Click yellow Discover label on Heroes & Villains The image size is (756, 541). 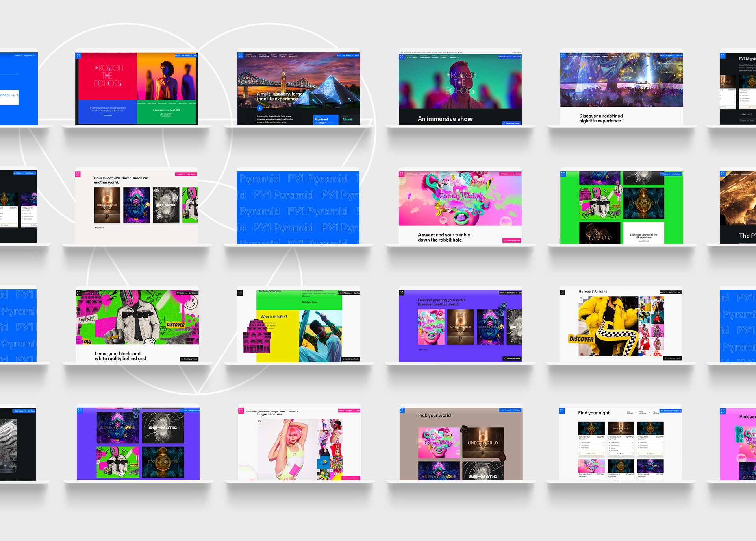pyautogui.click(x=581, y=339)
